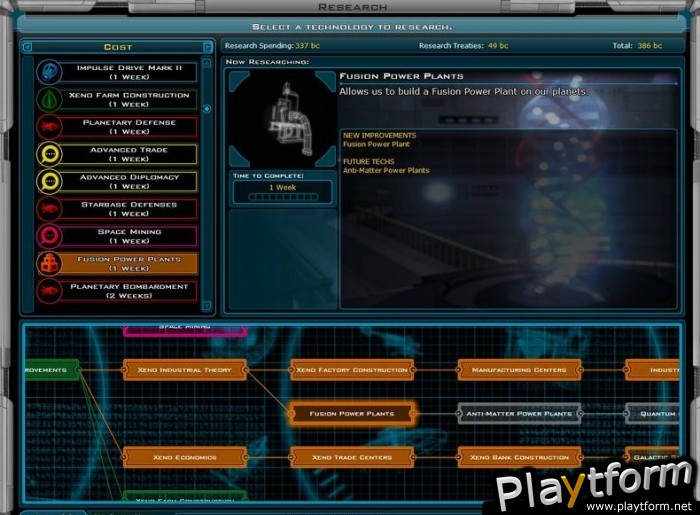Select green Improvements node at tree edge
Screen dimensions: 700x515
[x=53, y=370]
